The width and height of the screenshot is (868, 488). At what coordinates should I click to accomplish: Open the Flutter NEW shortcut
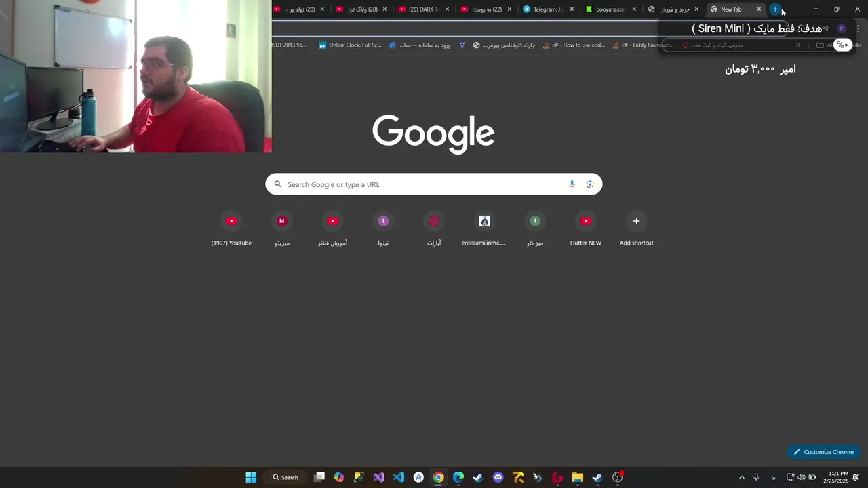(586, 230)
